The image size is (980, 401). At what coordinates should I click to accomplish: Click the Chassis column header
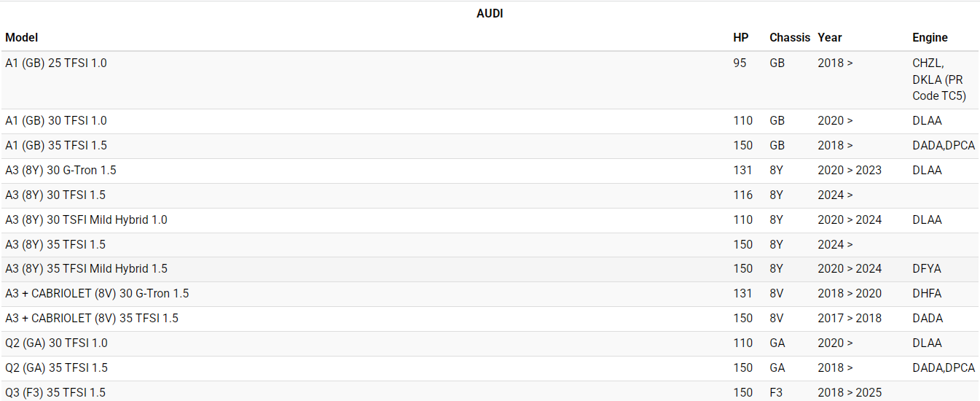click(x=789, y=37)
